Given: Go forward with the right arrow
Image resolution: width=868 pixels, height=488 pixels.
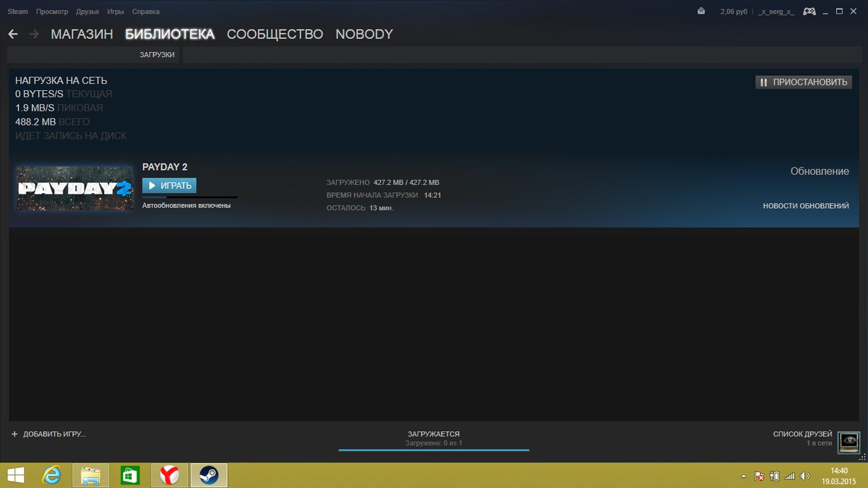Looking at the screenshot, I should tap(34, 34).
